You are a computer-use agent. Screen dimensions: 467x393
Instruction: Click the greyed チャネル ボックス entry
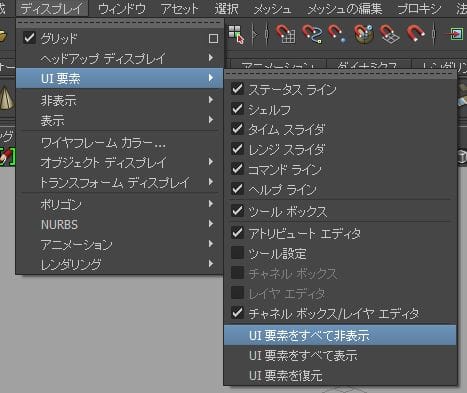point(340,274)
